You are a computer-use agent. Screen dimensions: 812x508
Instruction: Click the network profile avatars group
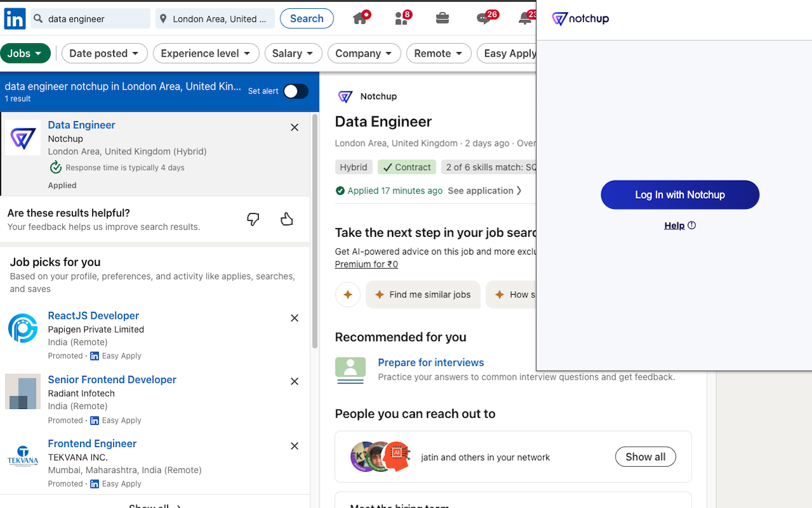(x=381, y=457)
